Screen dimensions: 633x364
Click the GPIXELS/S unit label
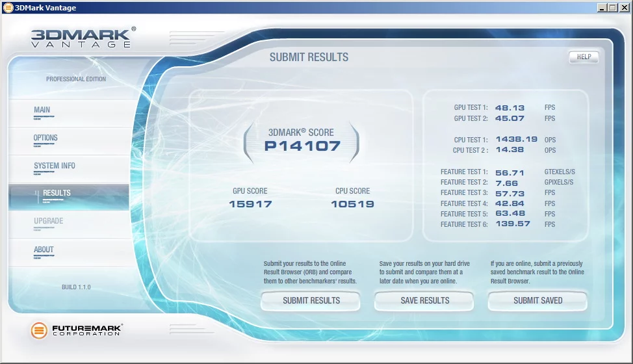[559, 182]
